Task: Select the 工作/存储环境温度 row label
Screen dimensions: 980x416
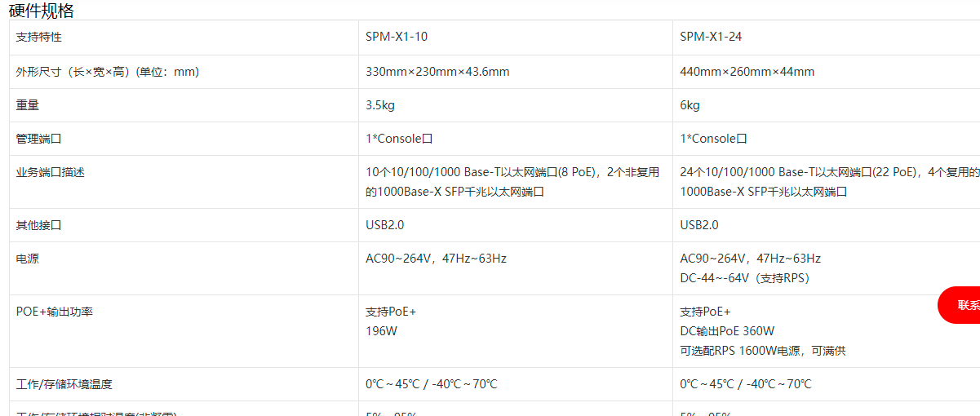Action: (x=70, y=384)
